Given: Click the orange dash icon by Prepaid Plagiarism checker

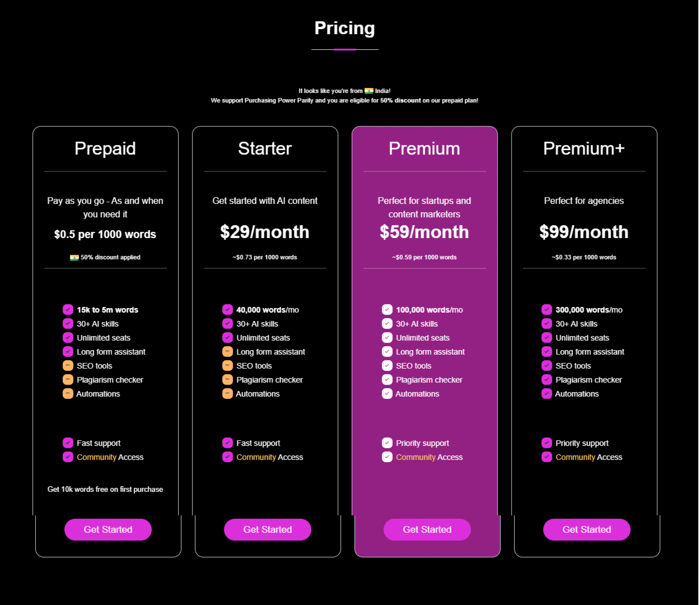Looking at the screenshot, I should (68, 380).
